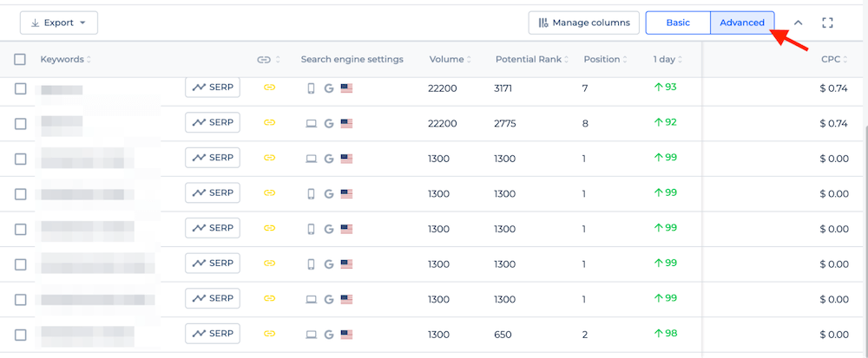Click the position value 2
The image size is (868, 358).
coord(585,335)
